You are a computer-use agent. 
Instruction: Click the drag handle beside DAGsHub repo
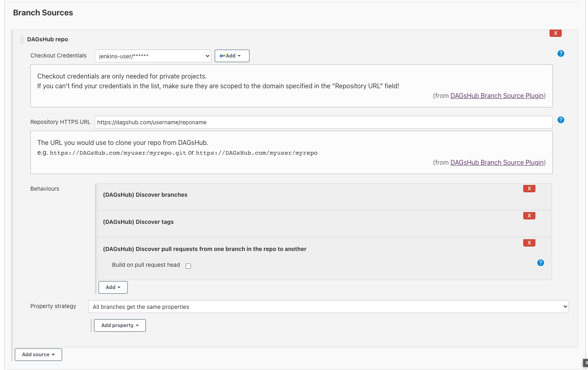point(21,39)
